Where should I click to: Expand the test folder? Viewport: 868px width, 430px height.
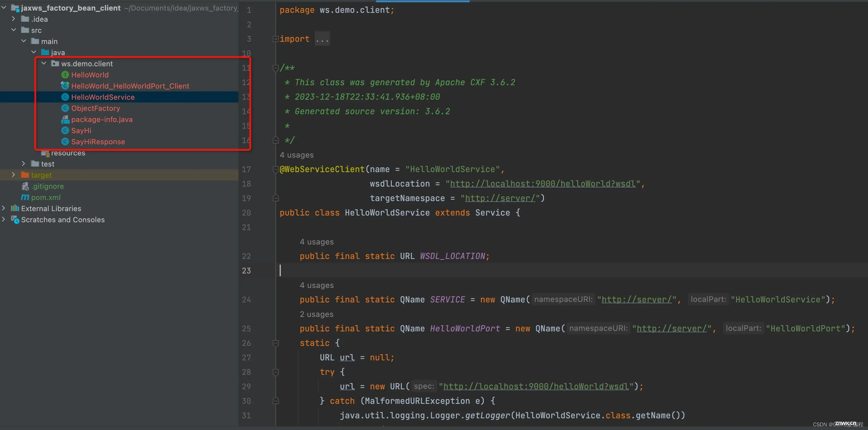point(24,164)
